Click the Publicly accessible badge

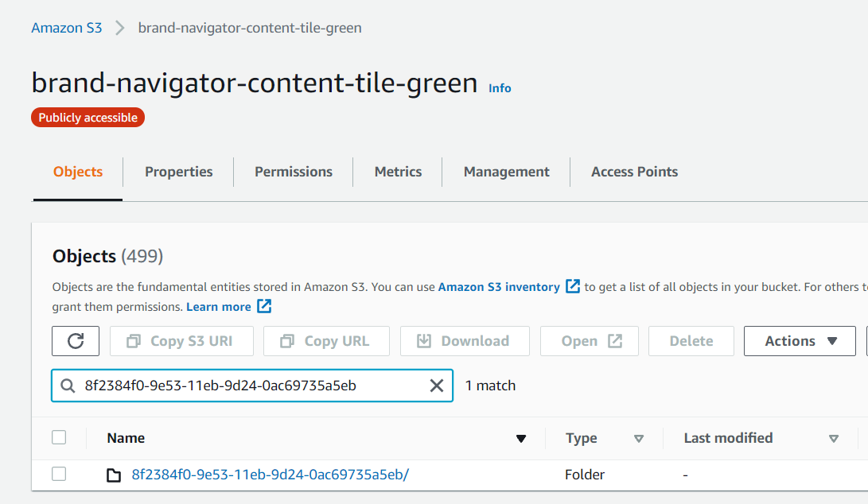pos(88,118)
